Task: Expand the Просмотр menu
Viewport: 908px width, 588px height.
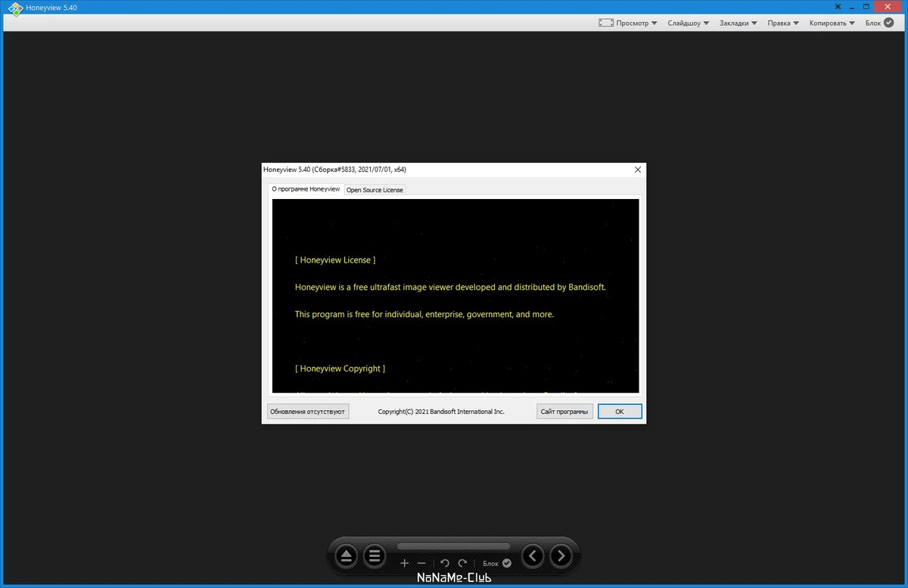Action: click(636, 23)
